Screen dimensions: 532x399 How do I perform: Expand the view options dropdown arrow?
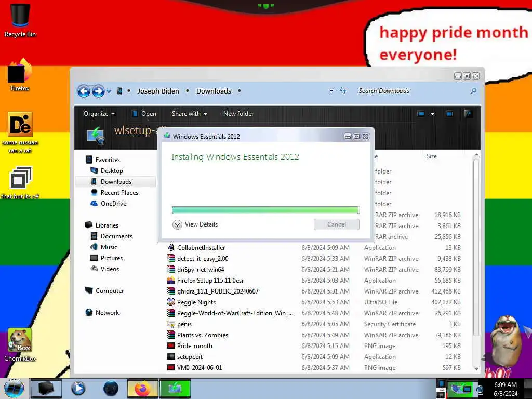(x=432, y=114)
